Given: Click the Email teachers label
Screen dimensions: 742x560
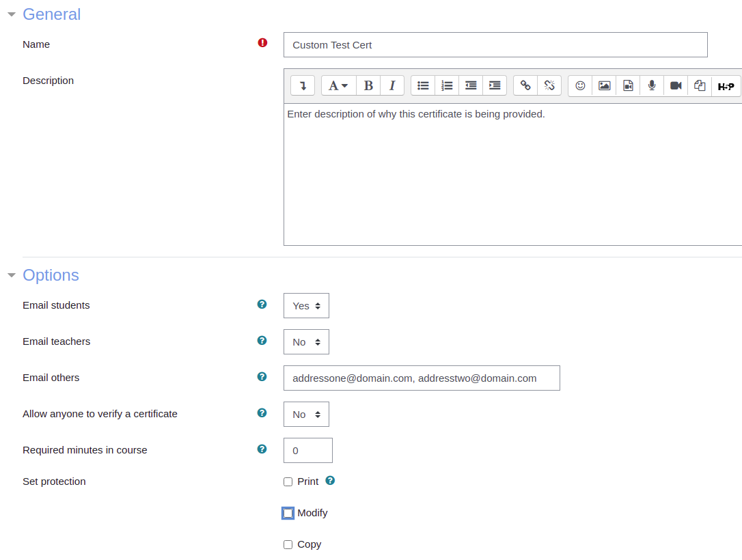Looking at the screenshot, I should pyautogui.click(x=56, y=341).
